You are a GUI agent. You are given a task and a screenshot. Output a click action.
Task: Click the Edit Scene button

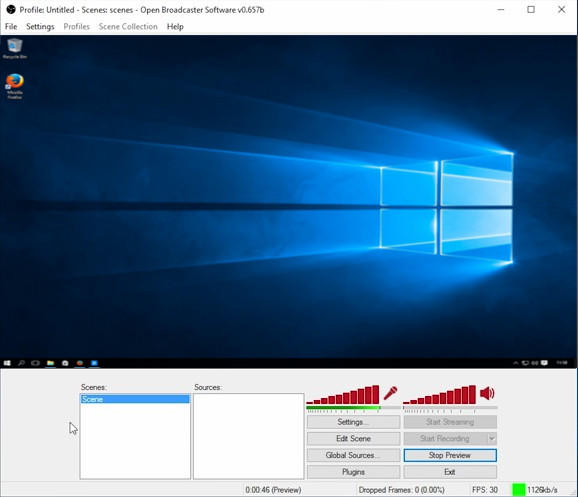[x=353, y=438]
